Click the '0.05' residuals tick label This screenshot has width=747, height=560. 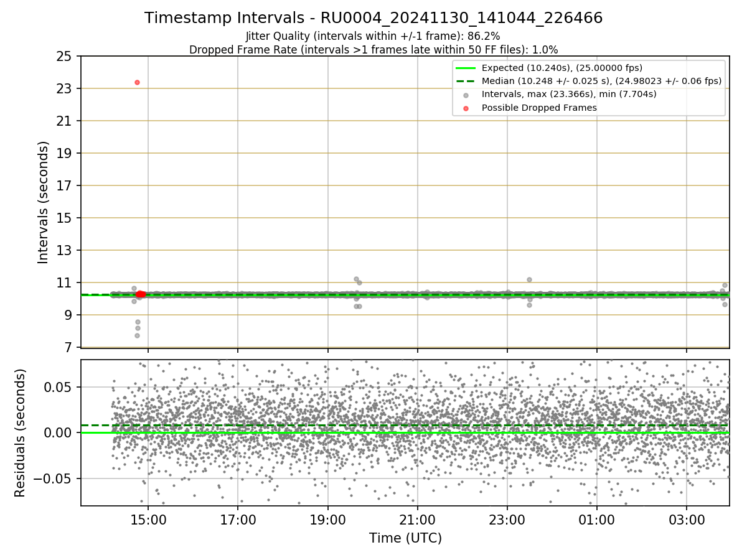(x=59, y=387)
